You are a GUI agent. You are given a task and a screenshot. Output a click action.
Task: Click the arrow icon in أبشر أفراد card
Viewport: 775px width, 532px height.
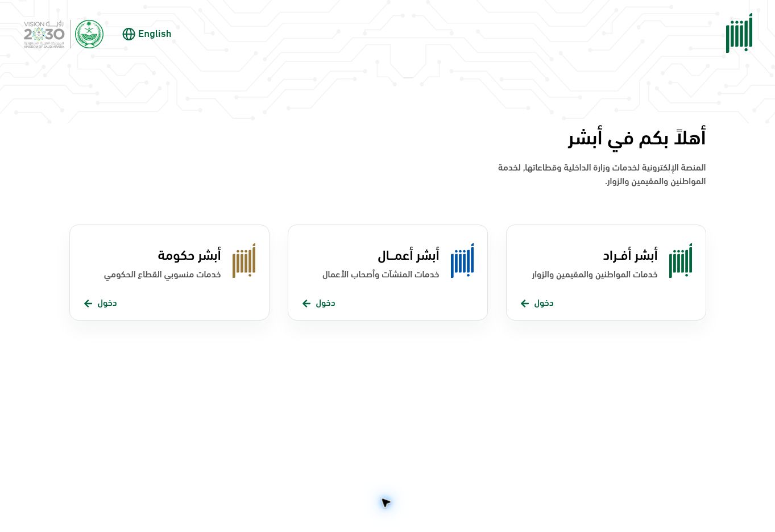(525, 304)
